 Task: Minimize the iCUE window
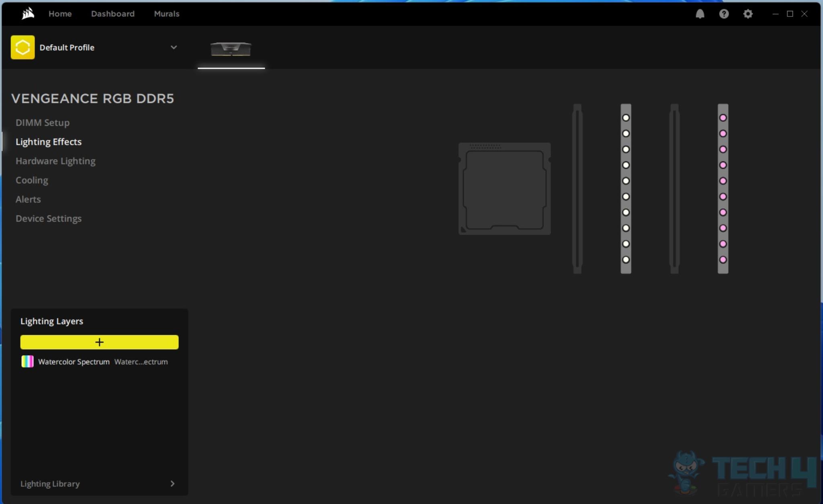(x=775, y=14)
